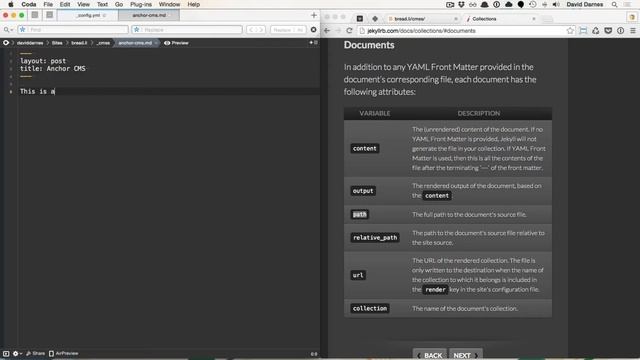Switch to the anchor-cms.md tab in Coda
640x360 pixels.
point(149,15)
